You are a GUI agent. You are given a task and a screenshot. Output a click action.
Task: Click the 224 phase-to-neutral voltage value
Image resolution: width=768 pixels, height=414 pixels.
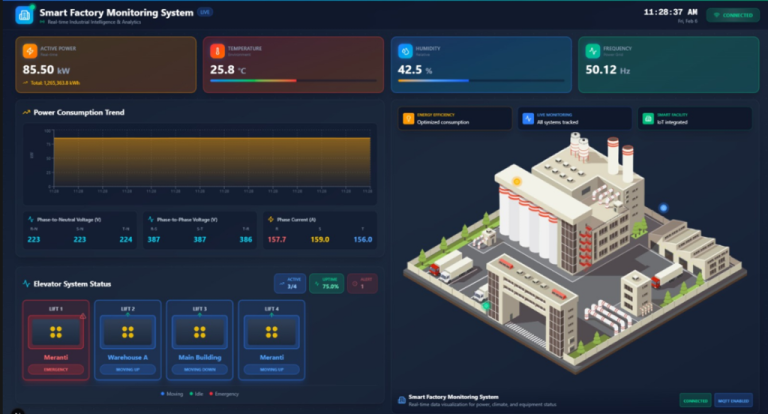tap(126, 240)
